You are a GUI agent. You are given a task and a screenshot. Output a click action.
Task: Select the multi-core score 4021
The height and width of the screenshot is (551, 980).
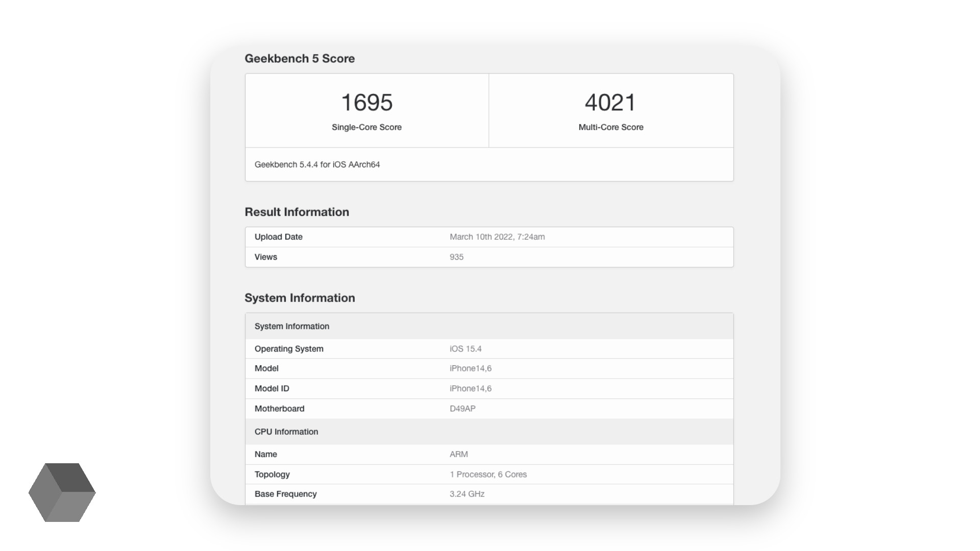(610, 103)
